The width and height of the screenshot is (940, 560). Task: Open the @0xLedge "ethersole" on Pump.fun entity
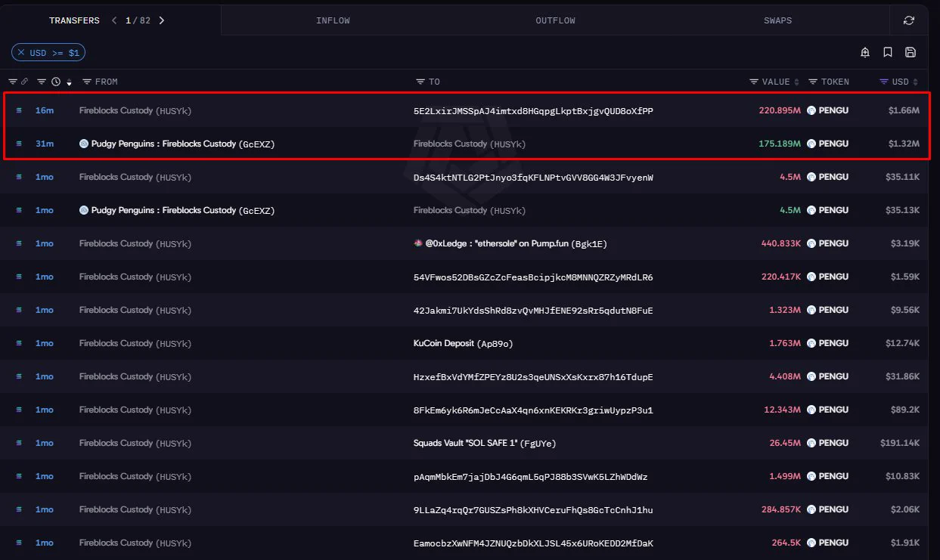[516, 243]
